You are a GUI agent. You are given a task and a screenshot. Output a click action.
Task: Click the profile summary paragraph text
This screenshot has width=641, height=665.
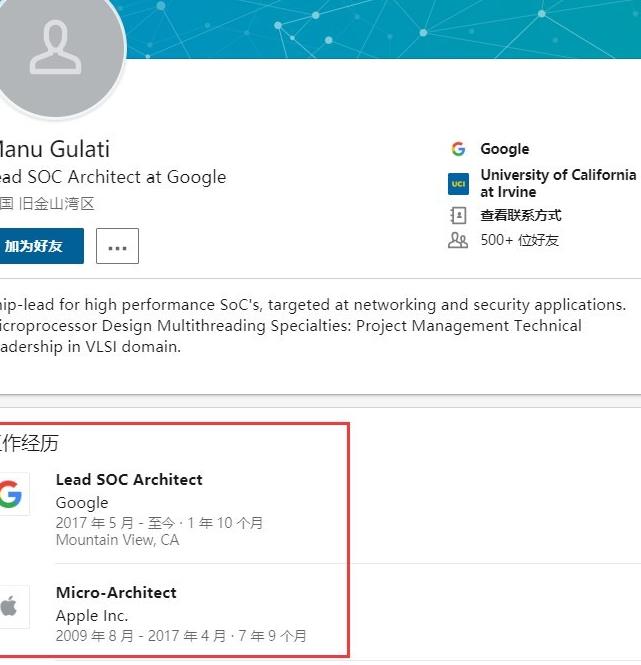[312, 326]
